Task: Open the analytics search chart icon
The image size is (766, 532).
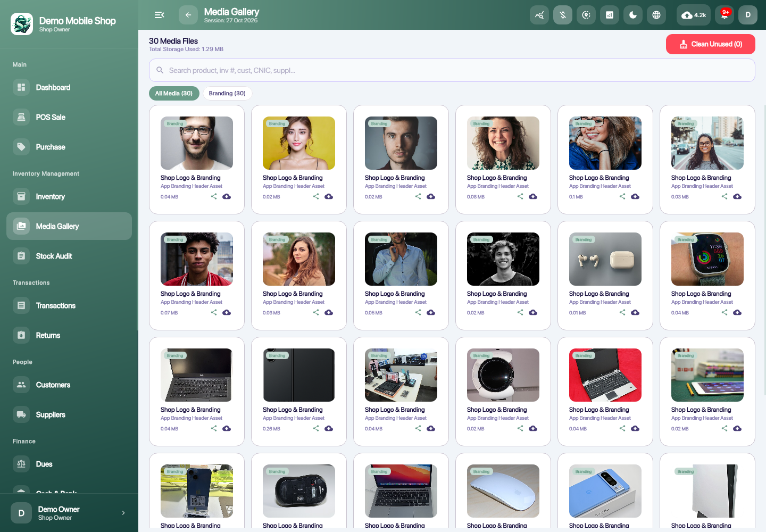Action: click(x=539, y=15)
